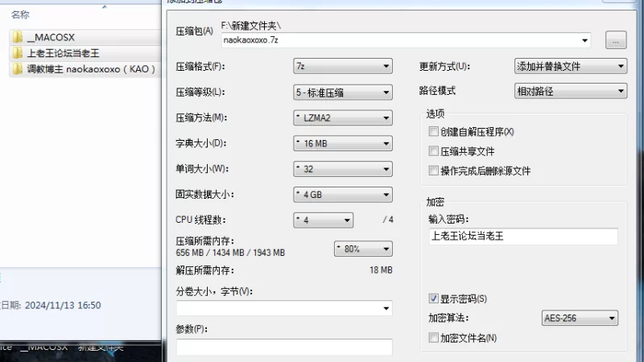Image resolution: width=644 pixels, height=362 pixels.
Task: Click the password field containing 上老王论坛当老王
Action: [x=523, y=237]
